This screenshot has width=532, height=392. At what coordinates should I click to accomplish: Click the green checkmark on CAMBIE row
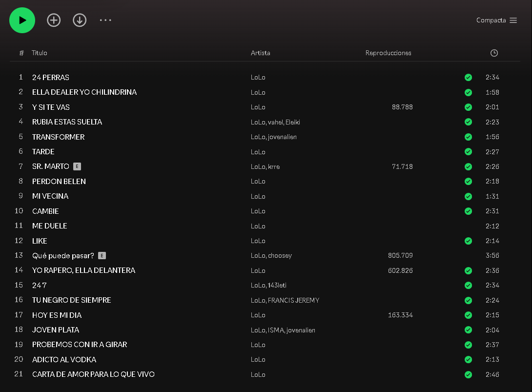468,211
